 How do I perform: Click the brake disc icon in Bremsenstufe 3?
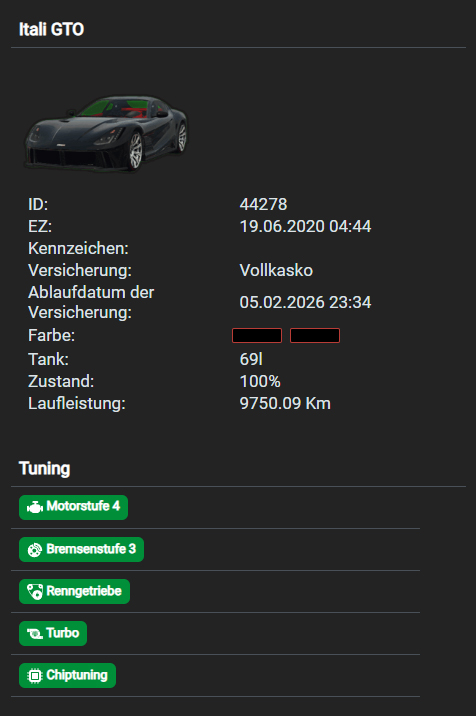(35, 550)
